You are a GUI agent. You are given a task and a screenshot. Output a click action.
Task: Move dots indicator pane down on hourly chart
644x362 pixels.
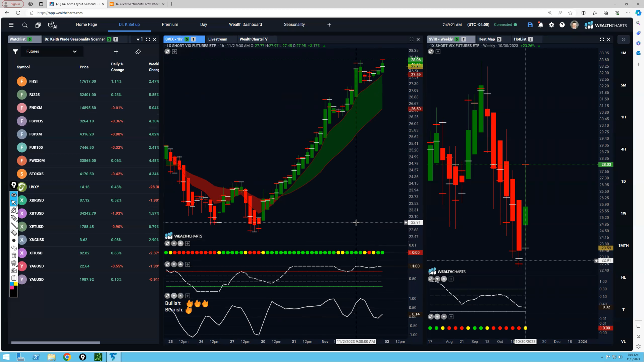click(x=174, y=243)
